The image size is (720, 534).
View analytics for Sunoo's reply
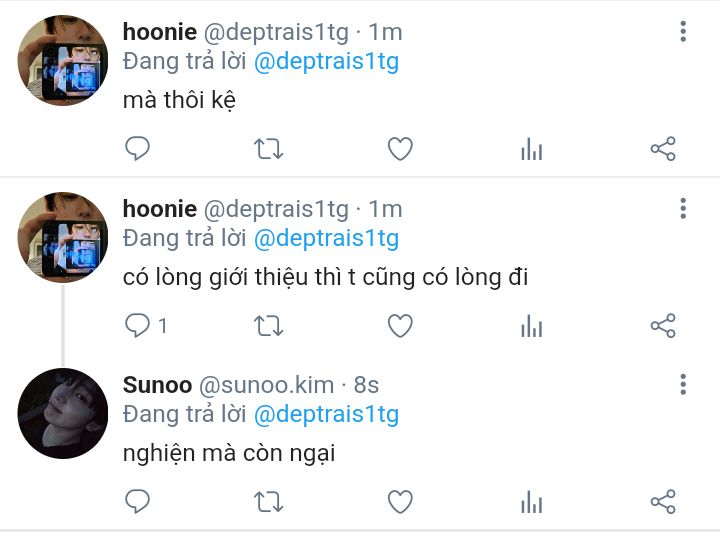click(532, 501)
